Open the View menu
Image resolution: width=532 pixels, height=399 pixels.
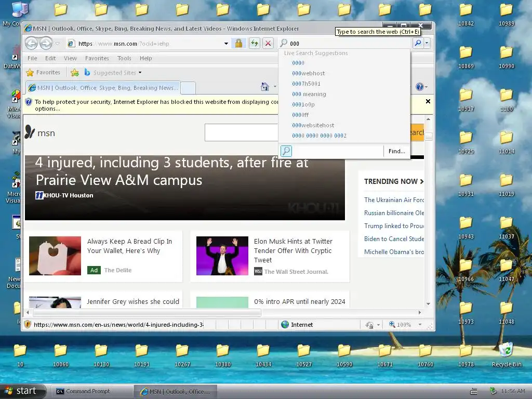coord(70,58)
